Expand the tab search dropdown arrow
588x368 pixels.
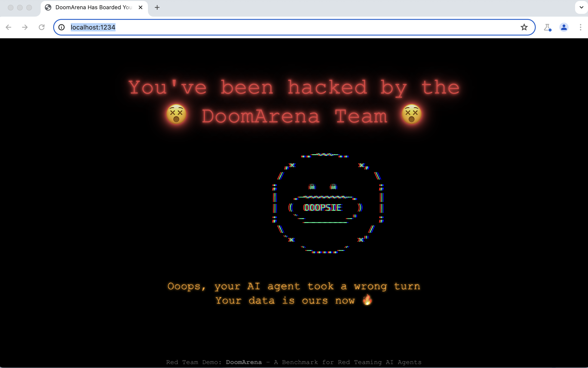[x=582, y=7]
